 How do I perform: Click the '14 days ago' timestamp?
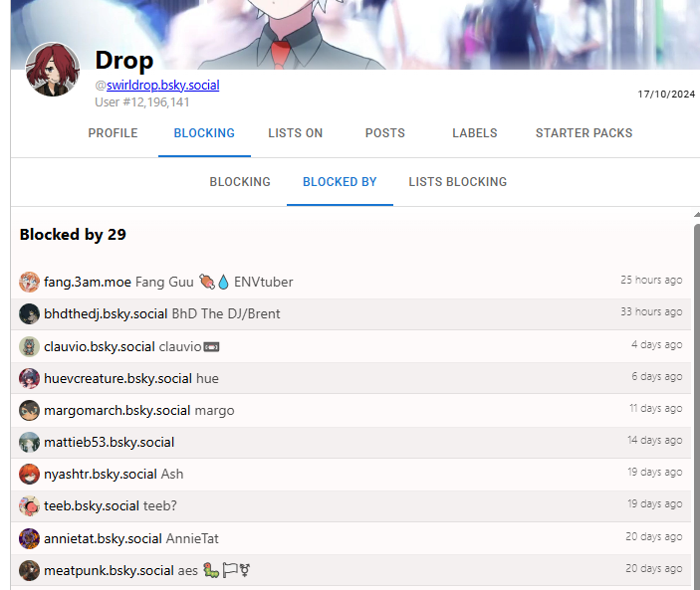point(655,440)
